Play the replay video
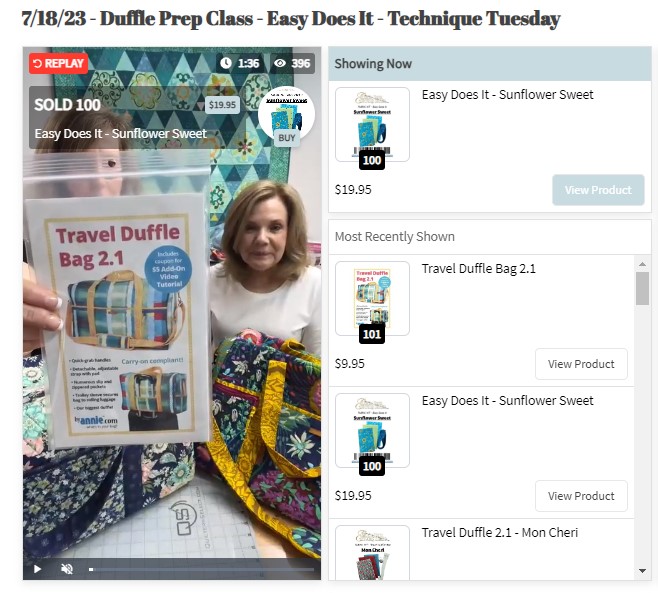Screen dimensions: 658x593 tap(37, 569)
